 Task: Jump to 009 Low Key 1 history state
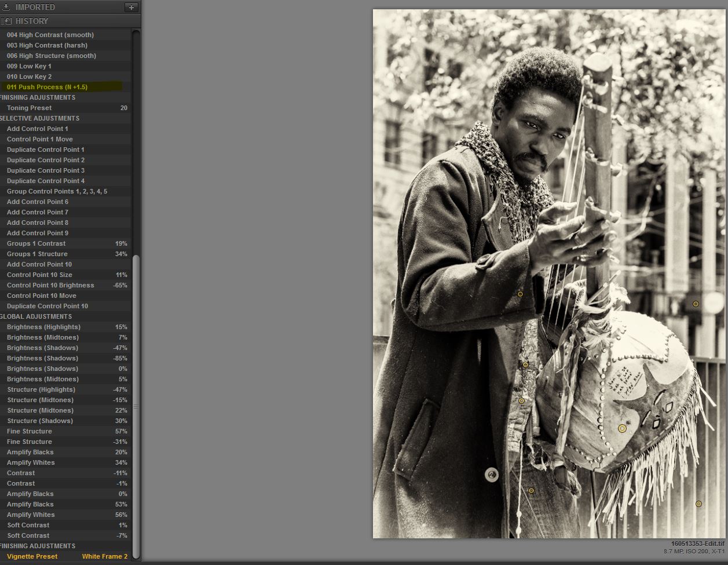(x=29, y=66)
